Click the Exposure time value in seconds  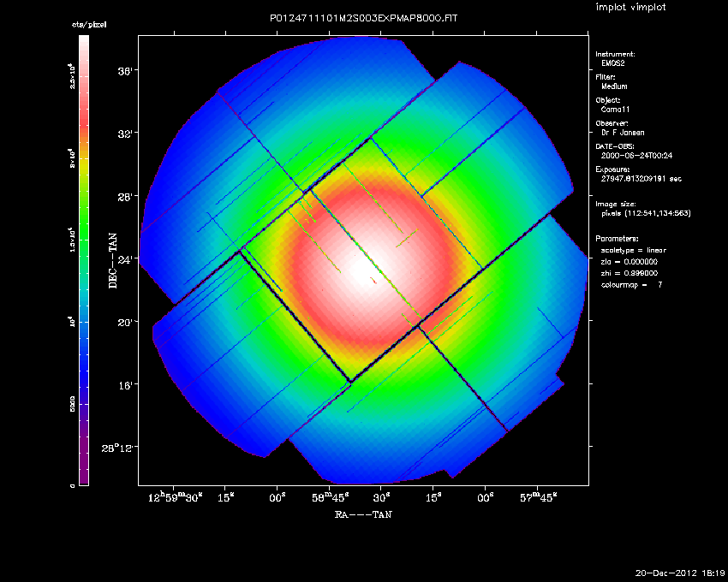click(x=639, y=180)
